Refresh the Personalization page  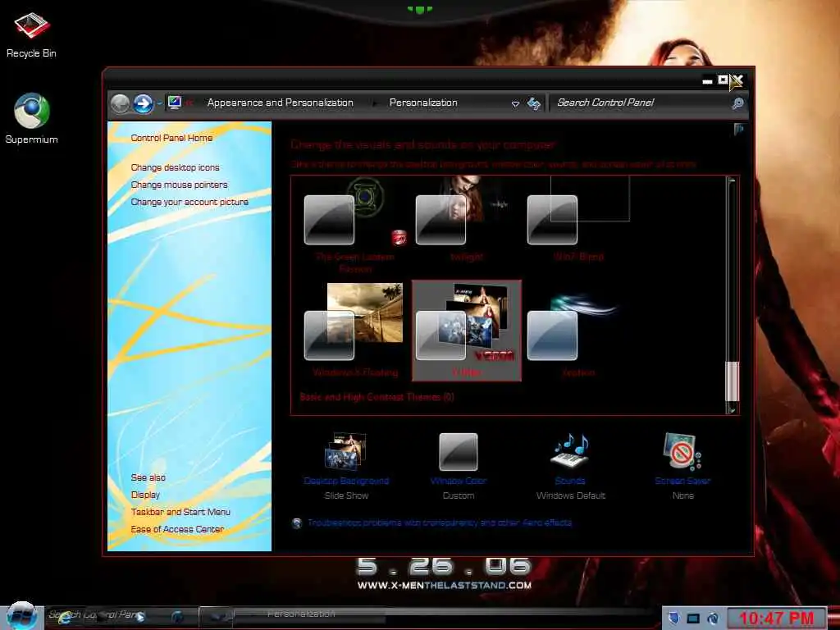point(533,103)
